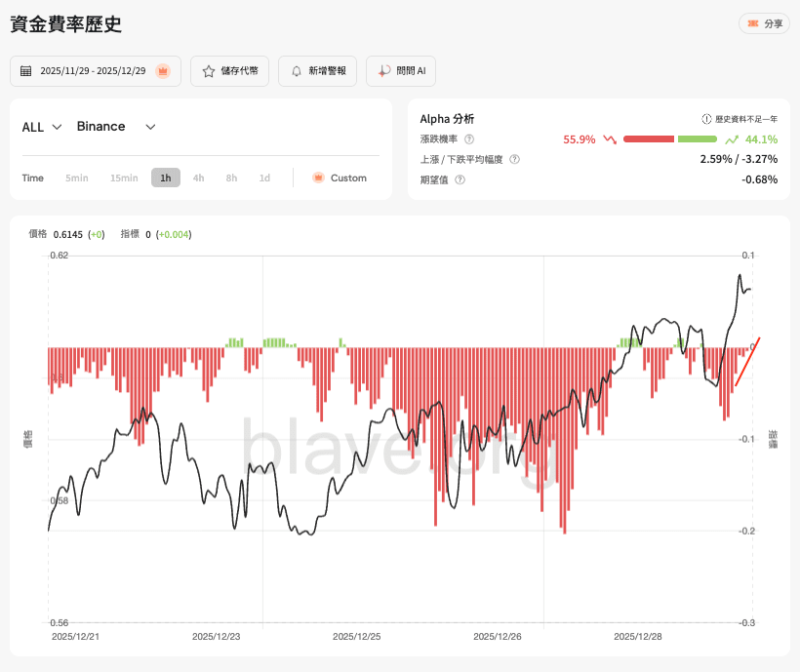Open the 2025/11/29 - 2025/12/29 date picker
Viewport: 800px width, 672px height.
[95, 71]
